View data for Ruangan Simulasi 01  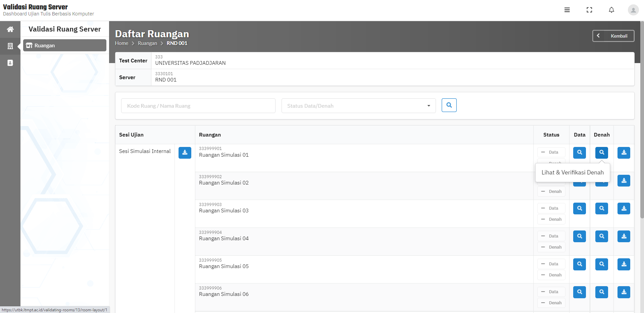(x=580, y=153)
